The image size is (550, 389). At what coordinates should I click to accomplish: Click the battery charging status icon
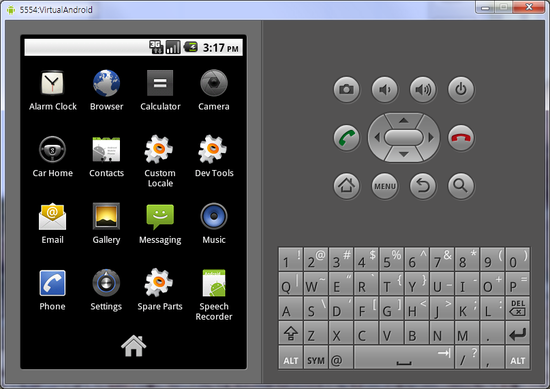[x=191, y=47]
